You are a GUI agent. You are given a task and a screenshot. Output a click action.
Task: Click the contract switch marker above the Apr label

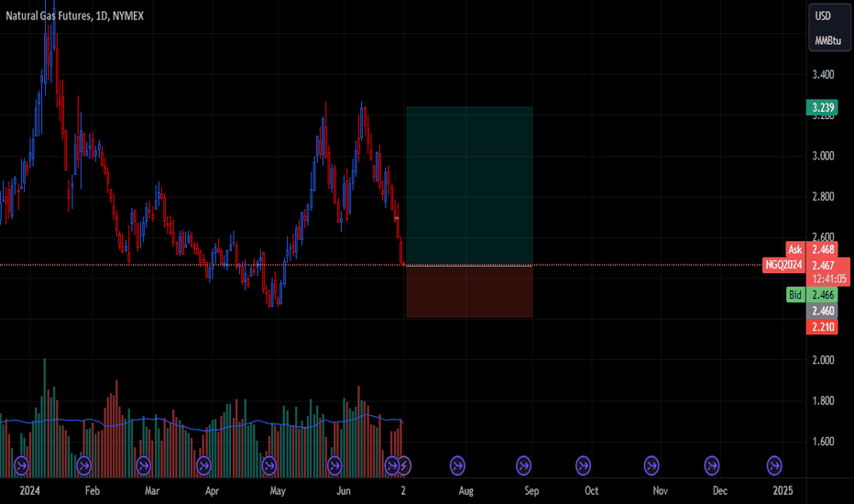pos(203,466)
